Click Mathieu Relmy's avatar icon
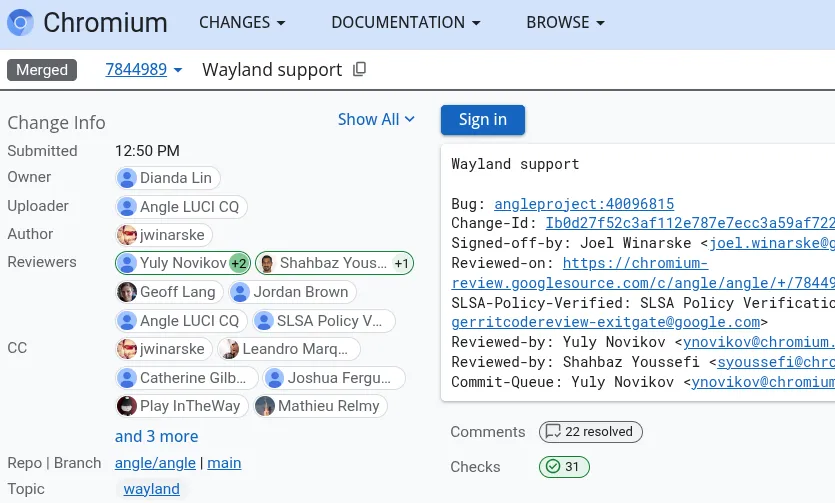This screenshot has width=835, height=503. coord(265,406)
